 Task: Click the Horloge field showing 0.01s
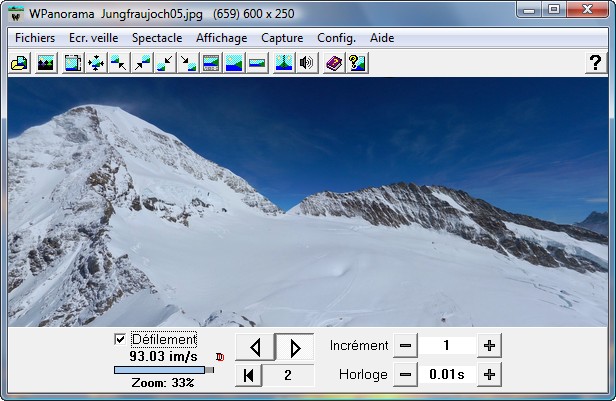click(x=447, y=375)
